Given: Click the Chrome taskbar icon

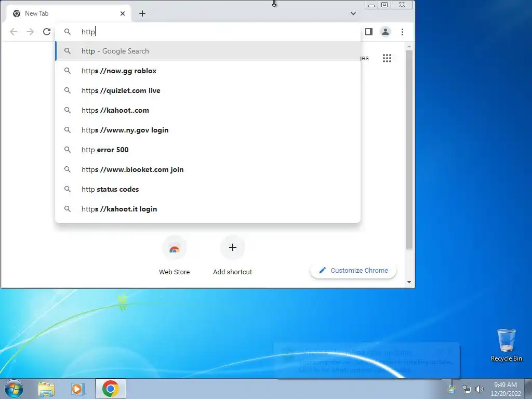Looking at the screenshot, I should click(x=111, y=389).
